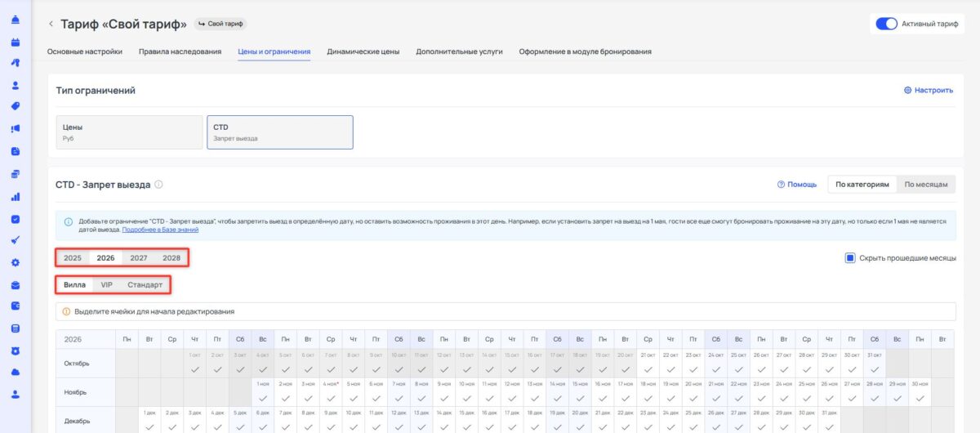Click the 25 дек date cell
Viewport: 980px width, 433px height.
click(693, 421)
